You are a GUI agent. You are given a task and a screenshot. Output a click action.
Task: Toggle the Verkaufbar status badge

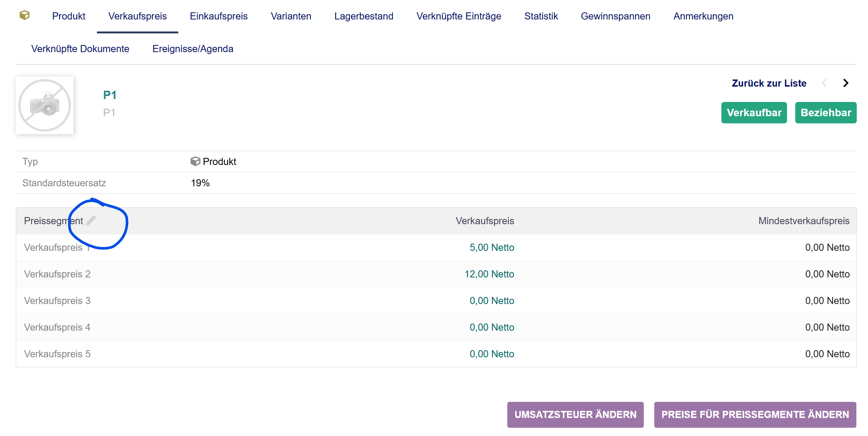(754, 112)
